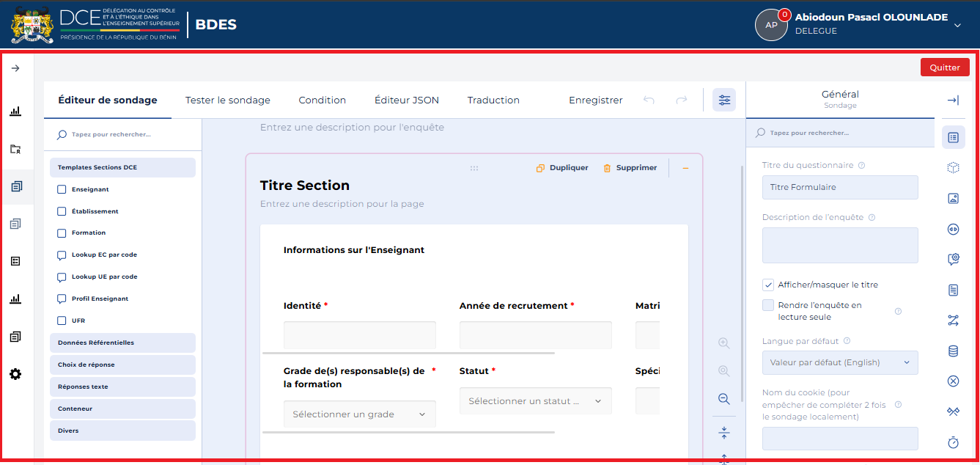This screenshot has height=465, width=980.
Task: Enable Rendre l'enquête en lecture seule
Action: tap(768, 305)
